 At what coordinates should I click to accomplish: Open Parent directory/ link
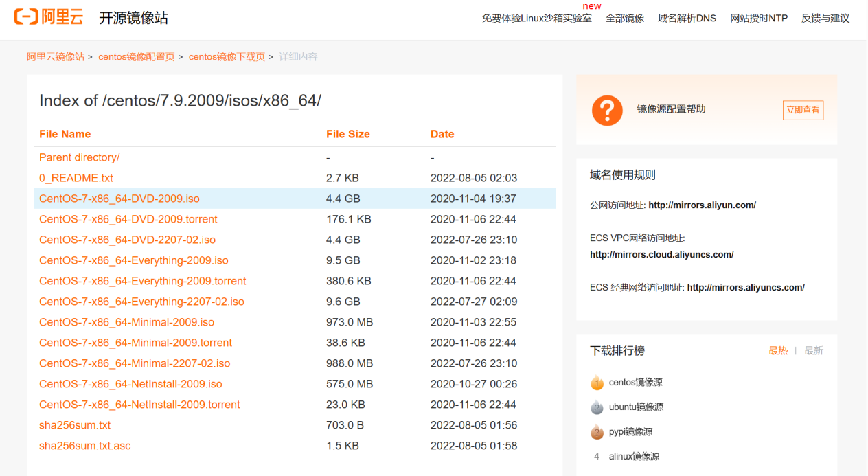79,157
